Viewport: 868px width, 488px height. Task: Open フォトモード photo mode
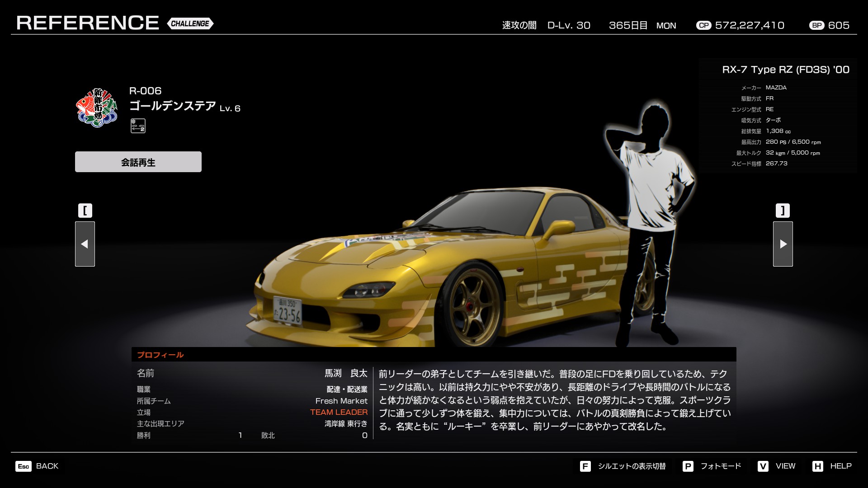tap(721, 466)
